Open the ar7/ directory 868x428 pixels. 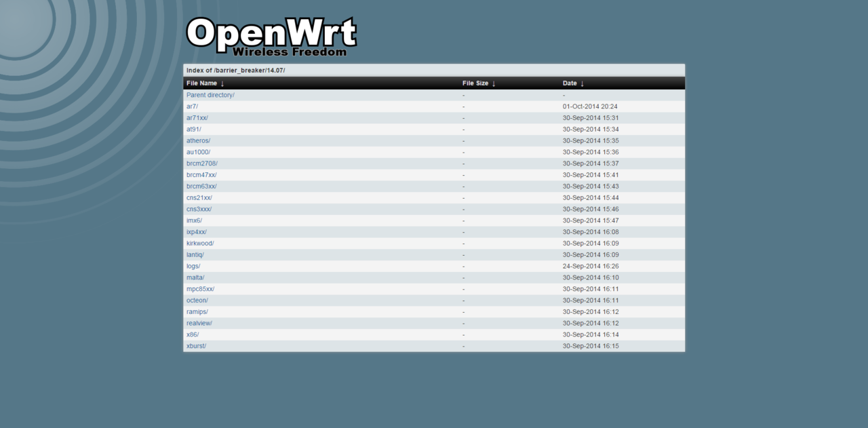coord(192,106)
